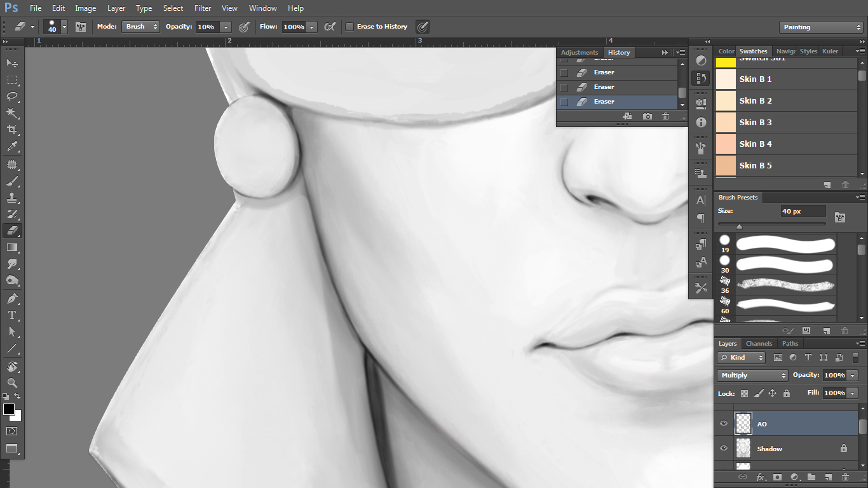The image size is (868, 488).
Task: Open the Filter menu
Action: coord(203,8)
